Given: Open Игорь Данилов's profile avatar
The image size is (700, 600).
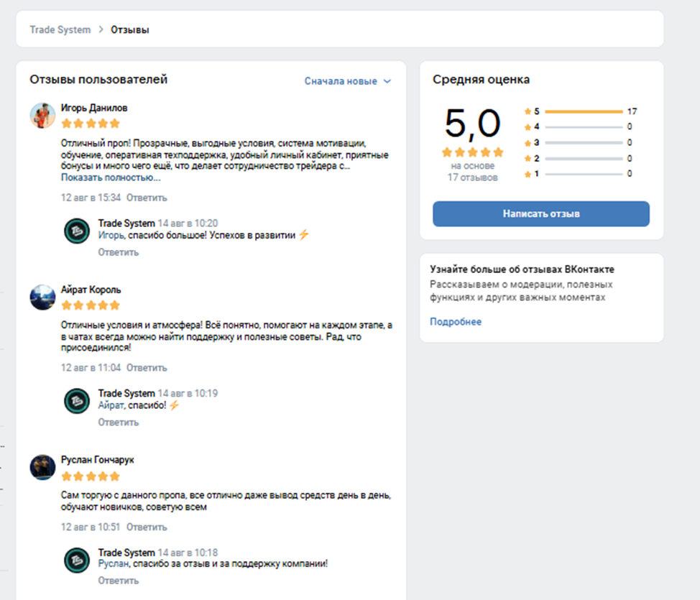Looking at the screenshot, I should [42, 115].
